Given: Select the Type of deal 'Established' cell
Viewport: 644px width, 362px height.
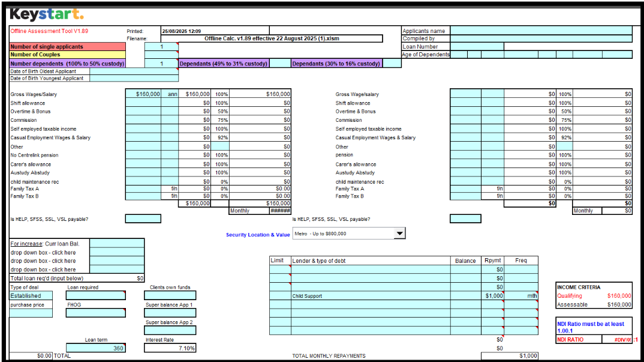Looking at the screenshot, I should [30, 295].
